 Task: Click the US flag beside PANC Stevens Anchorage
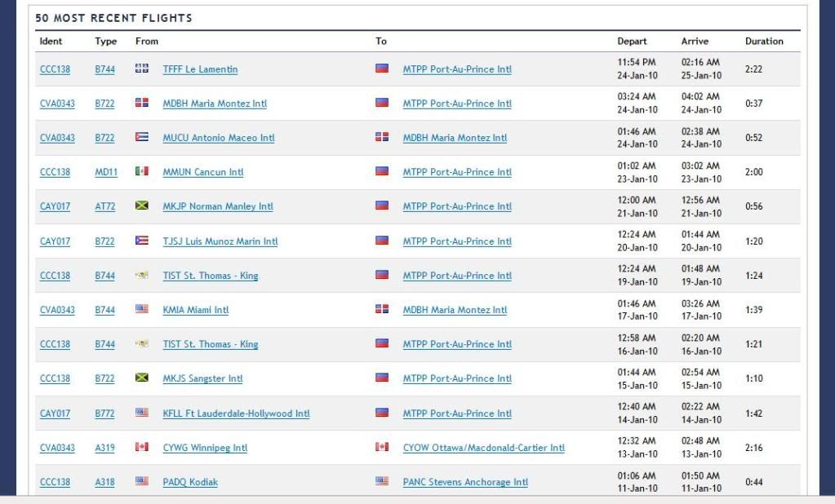point(381,482)
